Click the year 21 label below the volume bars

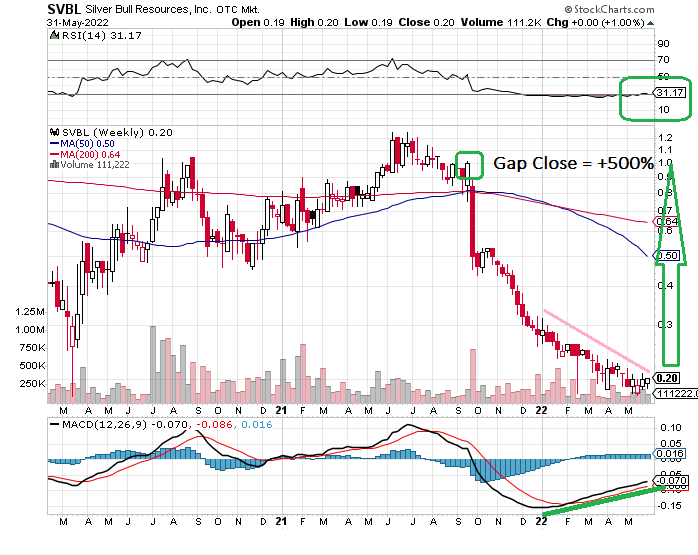coord(281,410)
